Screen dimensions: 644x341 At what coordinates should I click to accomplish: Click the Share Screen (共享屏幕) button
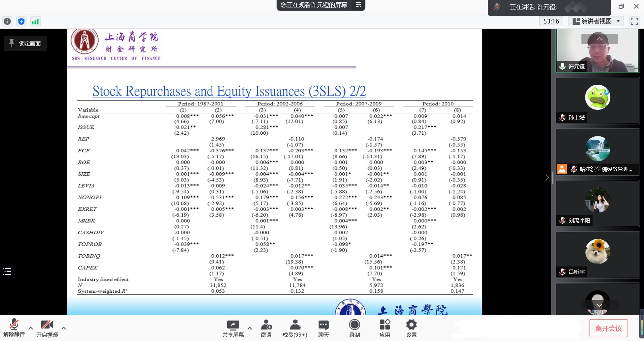[233, 328]
